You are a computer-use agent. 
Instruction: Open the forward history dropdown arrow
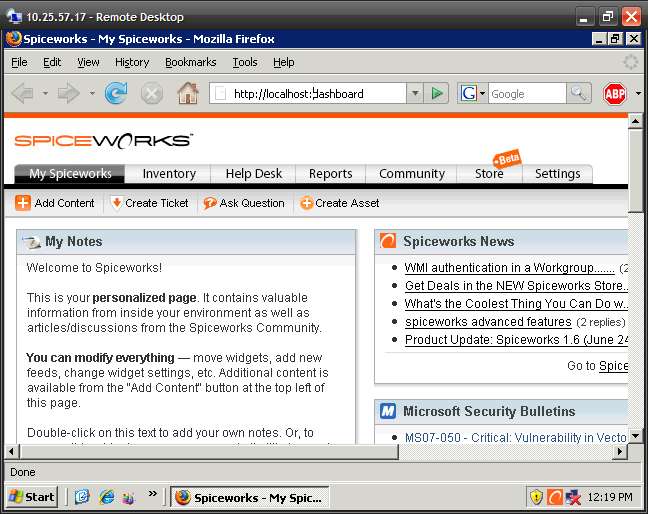click(92, 93)
